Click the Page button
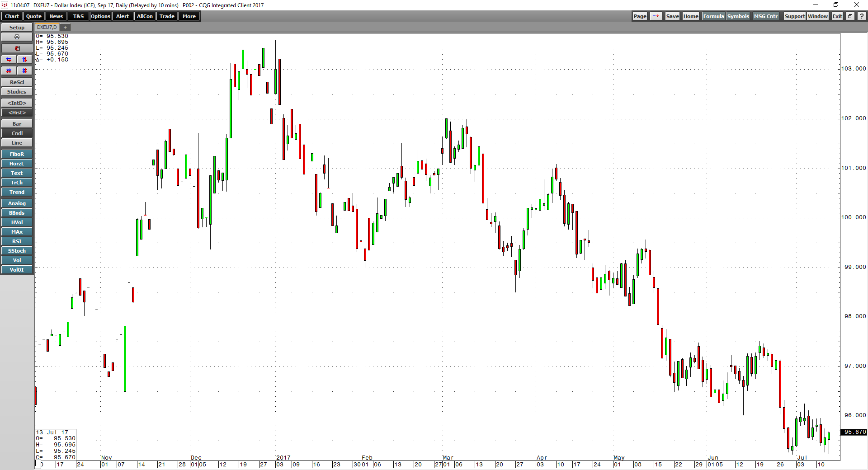Image resolution: width=868 pixels, height=470 pixels. 640,16
